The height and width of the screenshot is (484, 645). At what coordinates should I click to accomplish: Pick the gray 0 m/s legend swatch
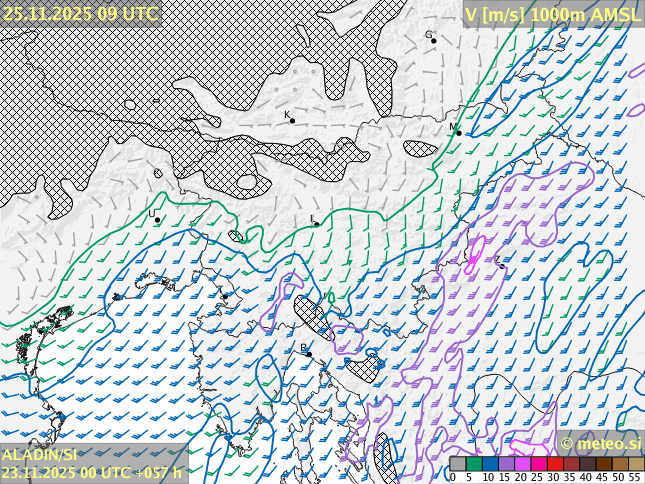(457, 464)
